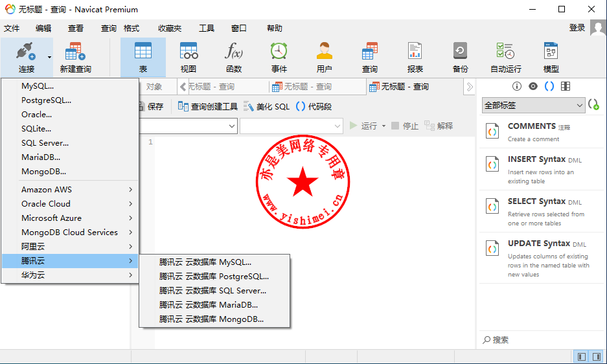
Task: Open the 自动运行 automation toolbar icon
Action: click(x=505, y=52)
